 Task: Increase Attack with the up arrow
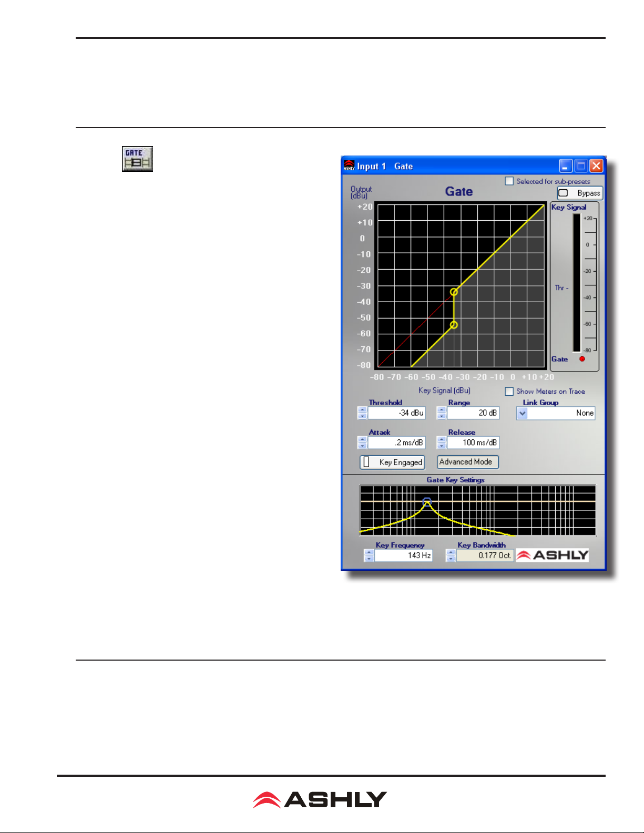[x=362, y=439]
